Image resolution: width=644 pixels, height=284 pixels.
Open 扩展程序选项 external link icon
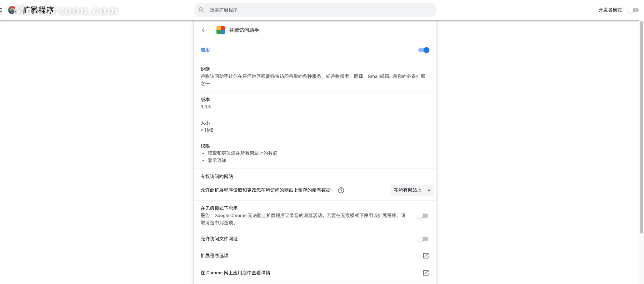coord(426,256)
